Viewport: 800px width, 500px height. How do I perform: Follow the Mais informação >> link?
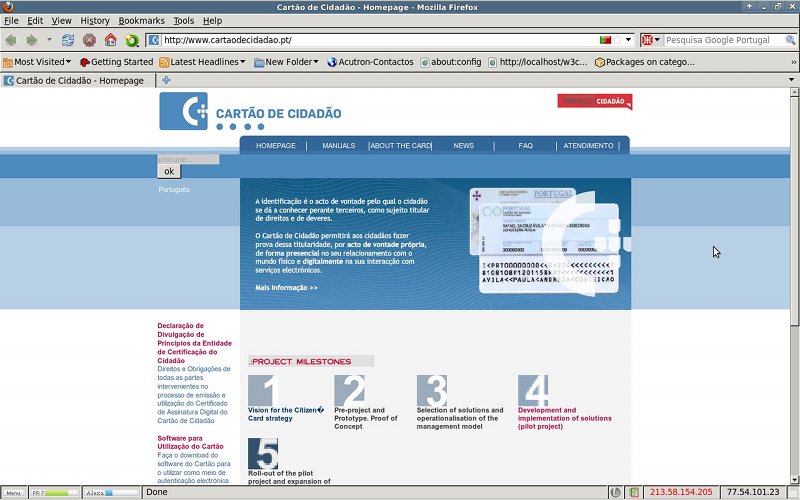[x=286, y=288]
